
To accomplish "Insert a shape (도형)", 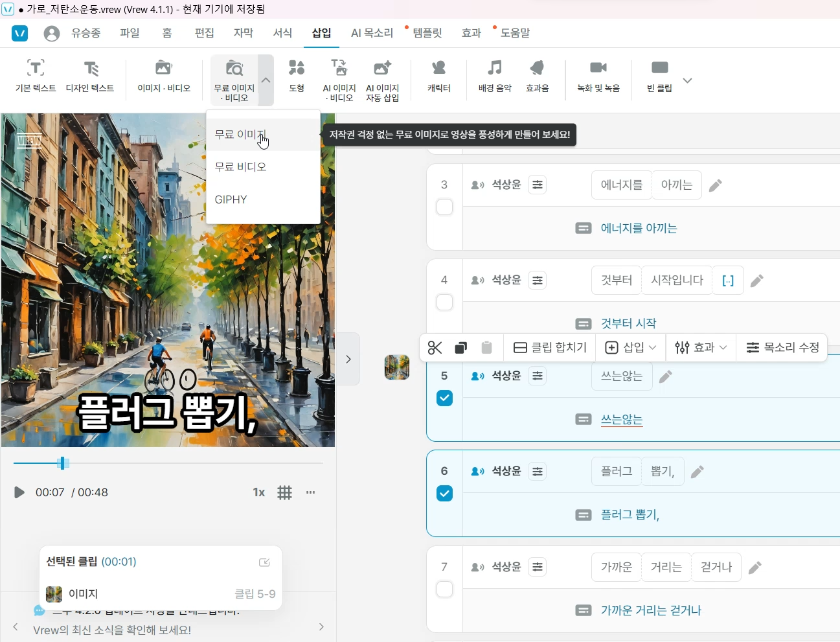I will click(x=297, y=76).
